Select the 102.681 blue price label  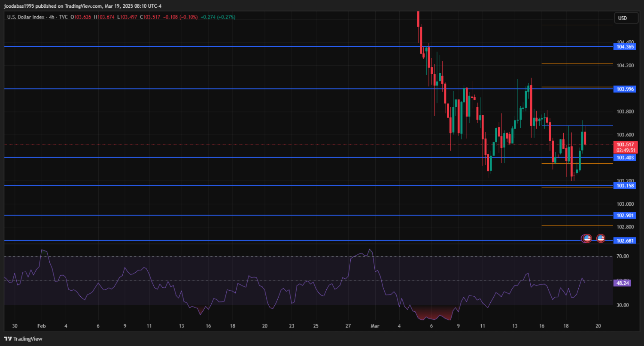point(625,241)
